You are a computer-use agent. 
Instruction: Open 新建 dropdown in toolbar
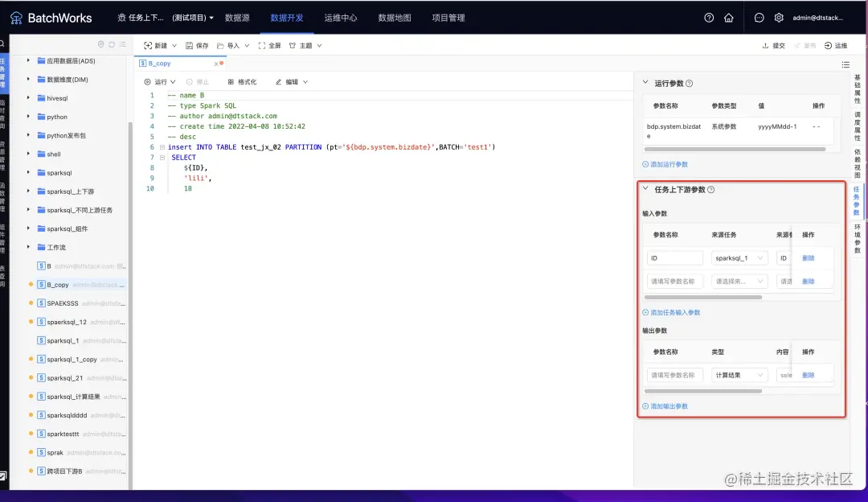tap(160, 45)
